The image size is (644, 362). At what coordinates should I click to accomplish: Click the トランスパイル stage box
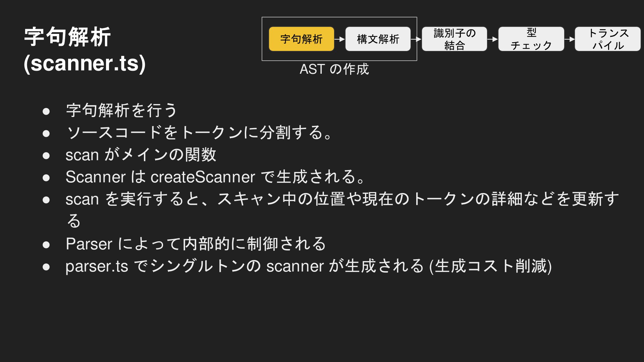tap(608, 39)
